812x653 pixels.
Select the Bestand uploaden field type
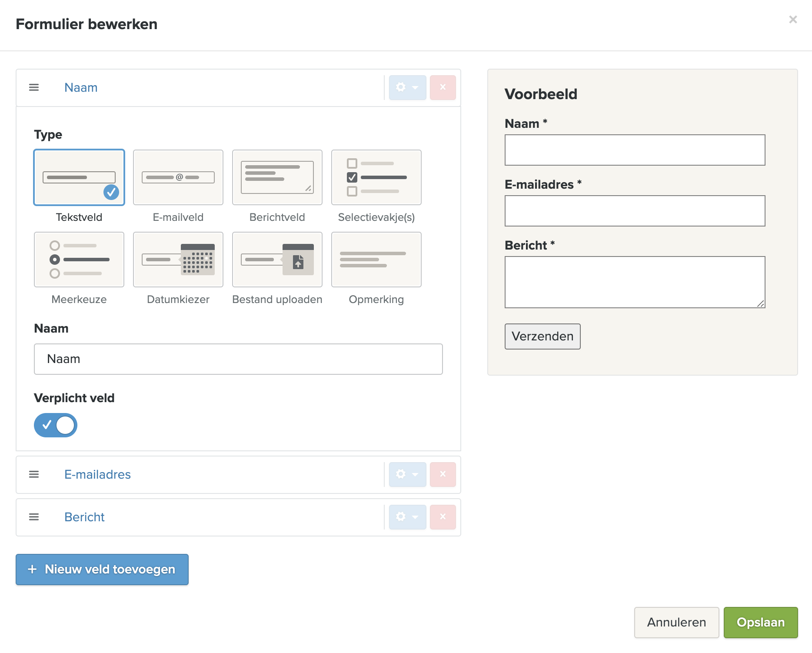coord(277,260)
